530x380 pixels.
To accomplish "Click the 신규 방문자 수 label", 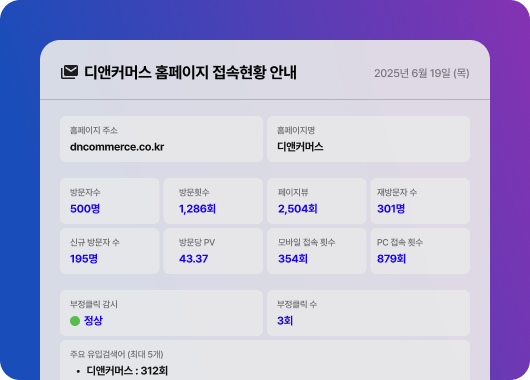I will click(95, 242).
